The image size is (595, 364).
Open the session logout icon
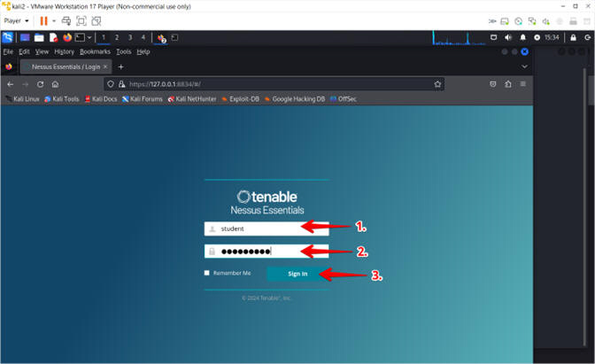tap(587, 37)
